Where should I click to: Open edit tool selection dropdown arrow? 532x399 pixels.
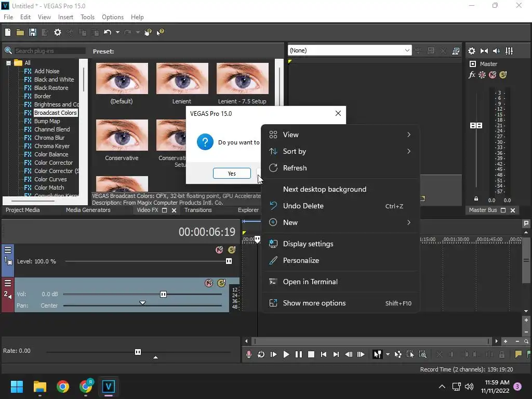point(388,354)
